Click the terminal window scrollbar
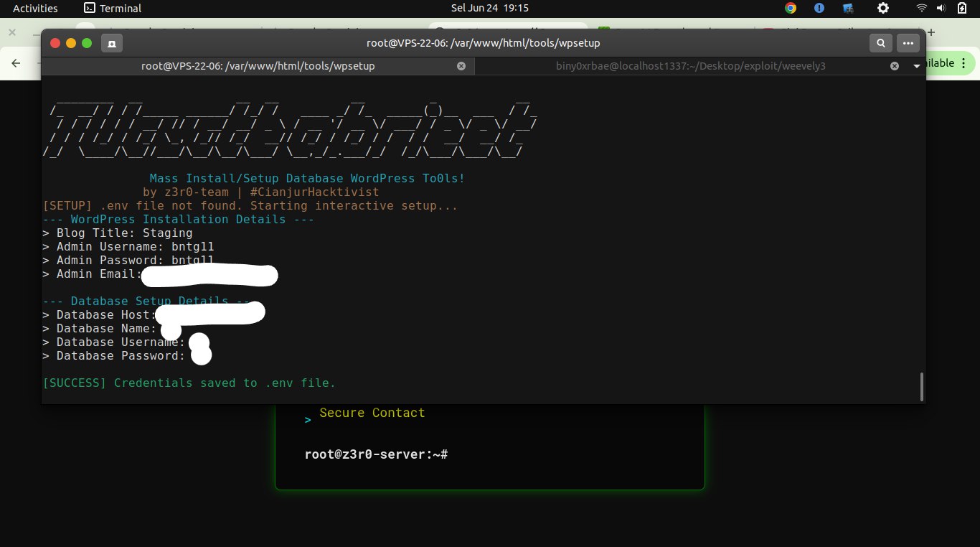Screen dimensions: 980x547 pyautogui.click(x=922, y=386)
